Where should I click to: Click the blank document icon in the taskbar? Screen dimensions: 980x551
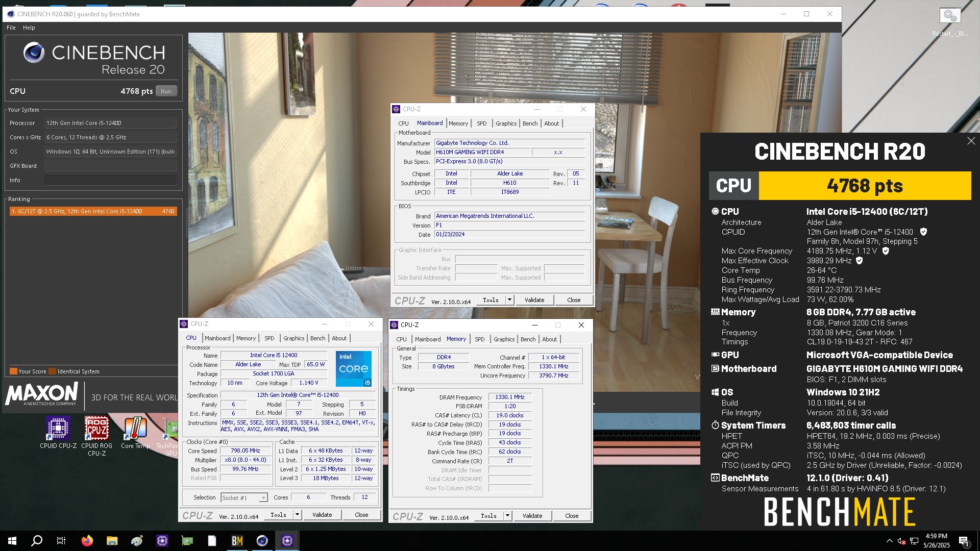click(x=212, y=541)
